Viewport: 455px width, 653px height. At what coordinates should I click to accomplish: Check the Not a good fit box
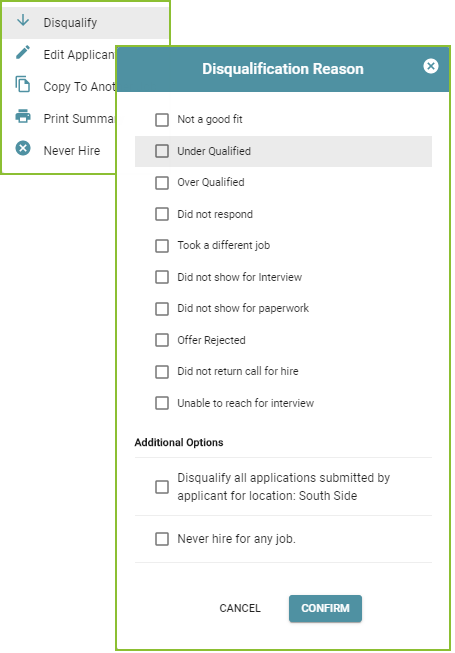[x=162, y=120]
